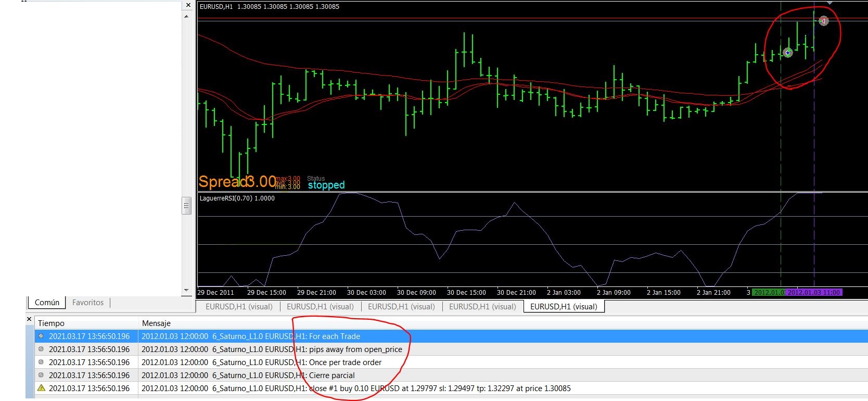Click info icon of 'pips away from open_price' row
Viewport: 868px width, 401px height.
click(41, 349)
